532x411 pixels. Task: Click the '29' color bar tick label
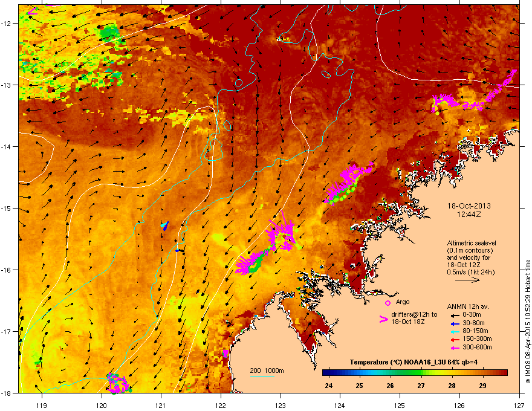pos(483,386)
